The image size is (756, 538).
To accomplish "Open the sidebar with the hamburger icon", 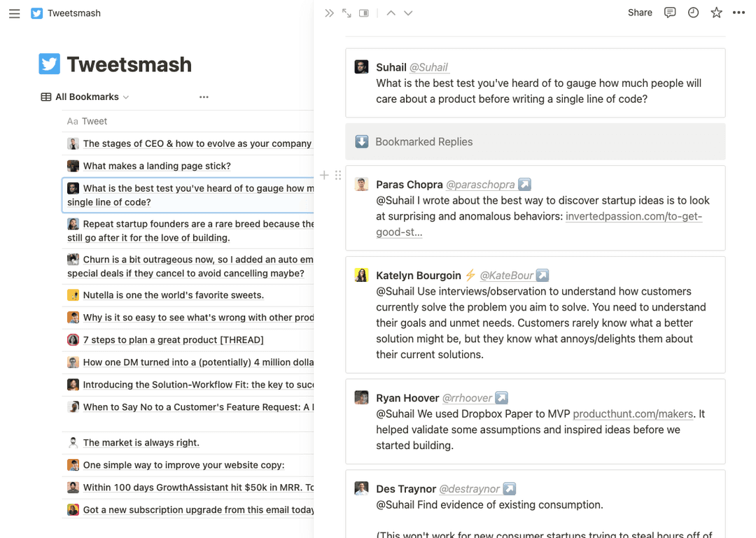I will click(14, 13).
